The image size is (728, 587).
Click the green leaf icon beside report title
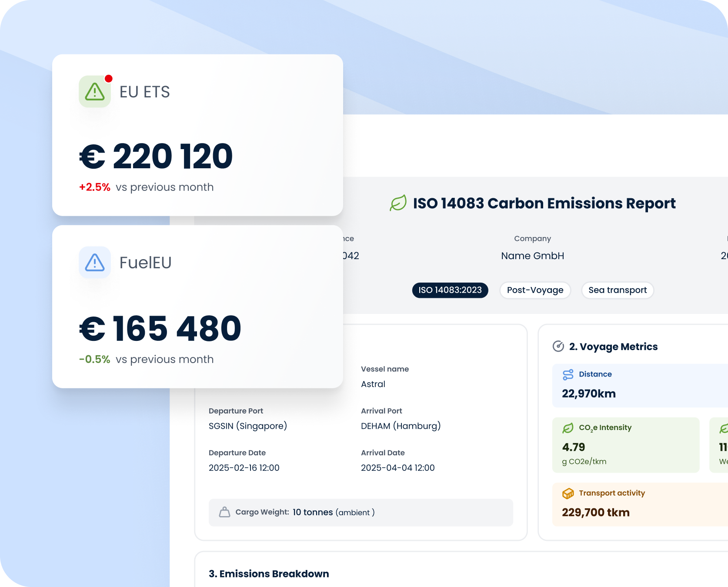[x=398, y=203]
